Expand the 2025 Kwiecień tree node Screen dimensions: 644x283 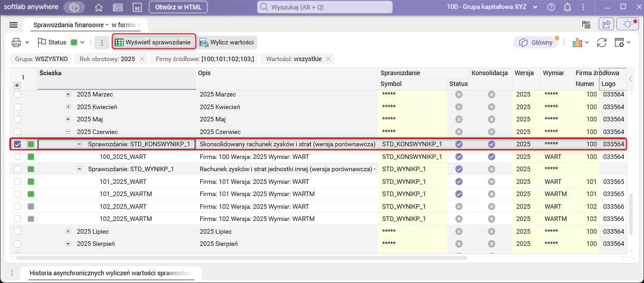point(68,107)
